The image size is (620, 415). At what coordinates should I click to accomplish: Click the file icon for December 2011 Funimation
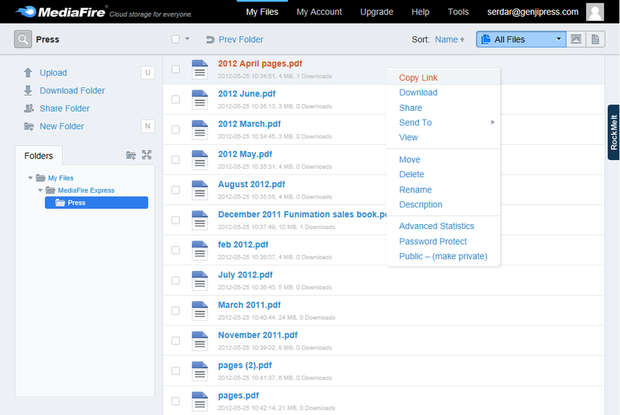click(200, 220)
